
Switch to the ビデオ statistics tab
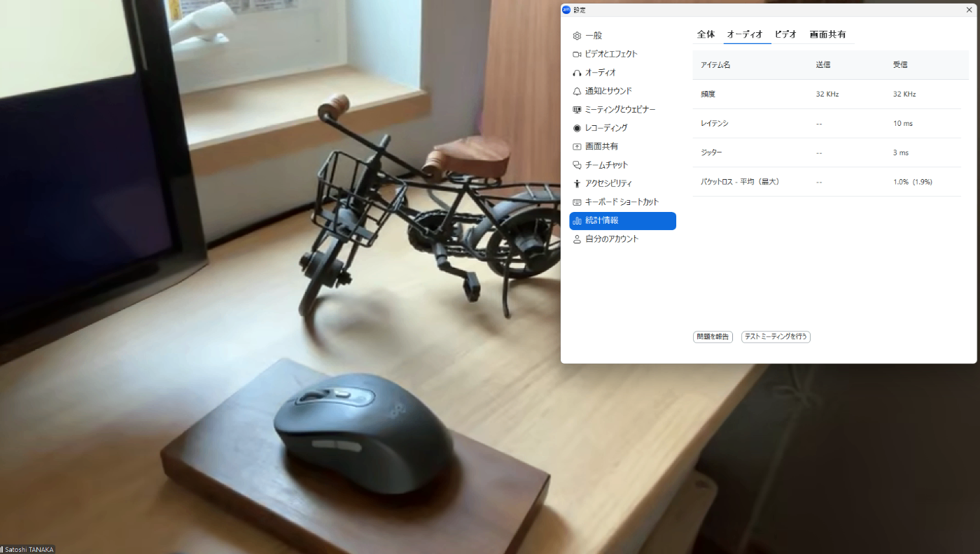point(785,34)
